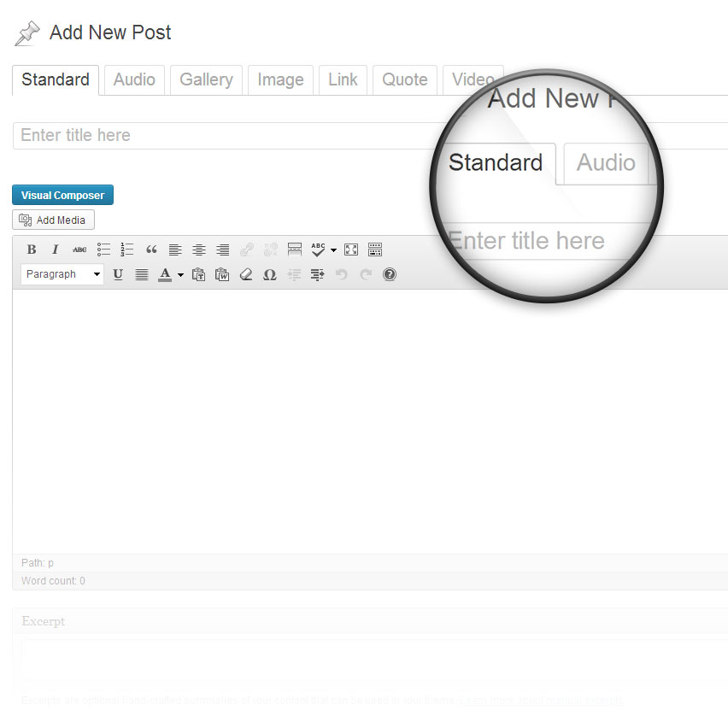
Task: Toggle bold formatting in the editor toolbar
Action: [x=32, y=250]
